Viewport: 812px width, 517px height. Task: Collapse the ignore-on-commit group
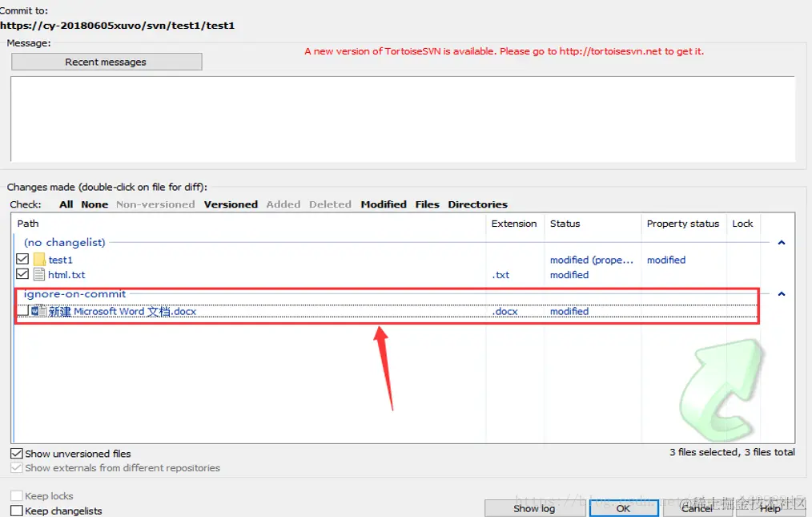pos(782,293)
